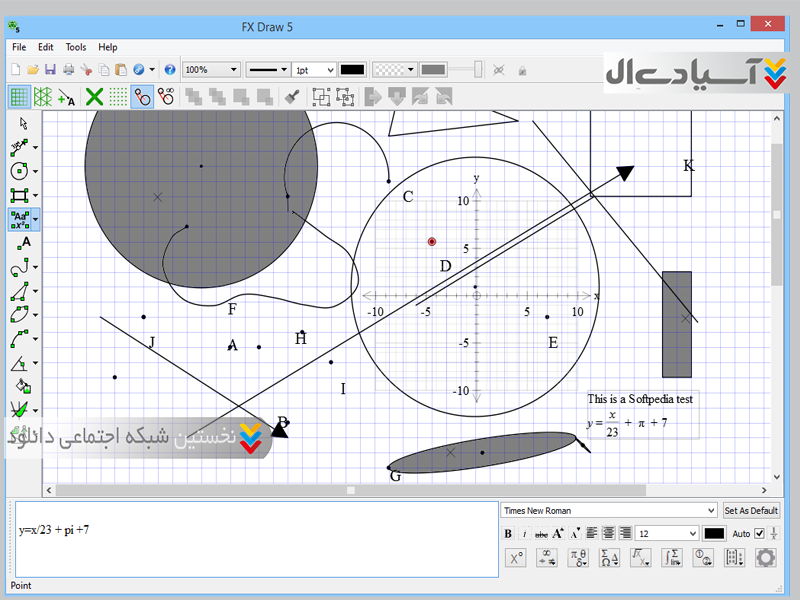
Task: Insert a square root symbol template
Action: pos(640,558)
